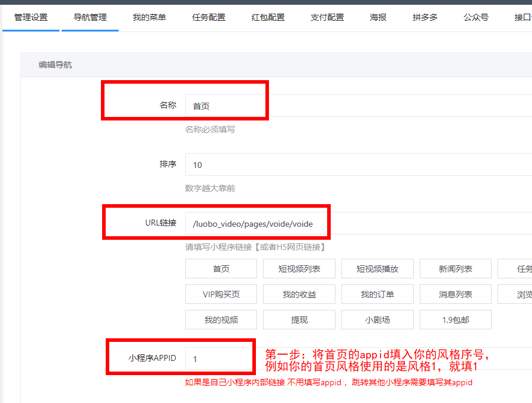This screenshot has width=532, height=403.
Task: Select the 公众号 tab
Action: pyautogui.click(x=476, y=17)
